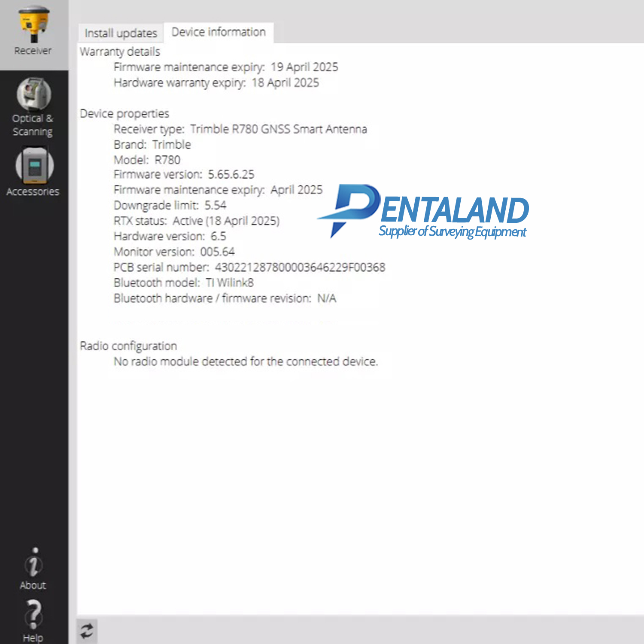Click 'Firmware maintenance expiry: April 2025' line

coord(218,190)
